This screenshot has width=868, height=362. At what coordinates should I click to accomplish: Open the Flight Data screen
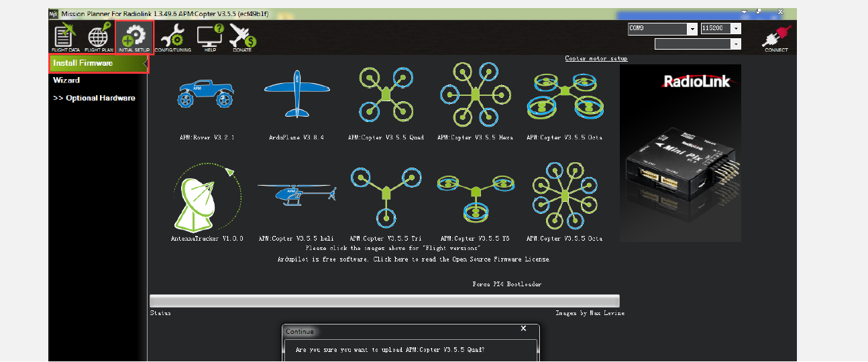66,38
